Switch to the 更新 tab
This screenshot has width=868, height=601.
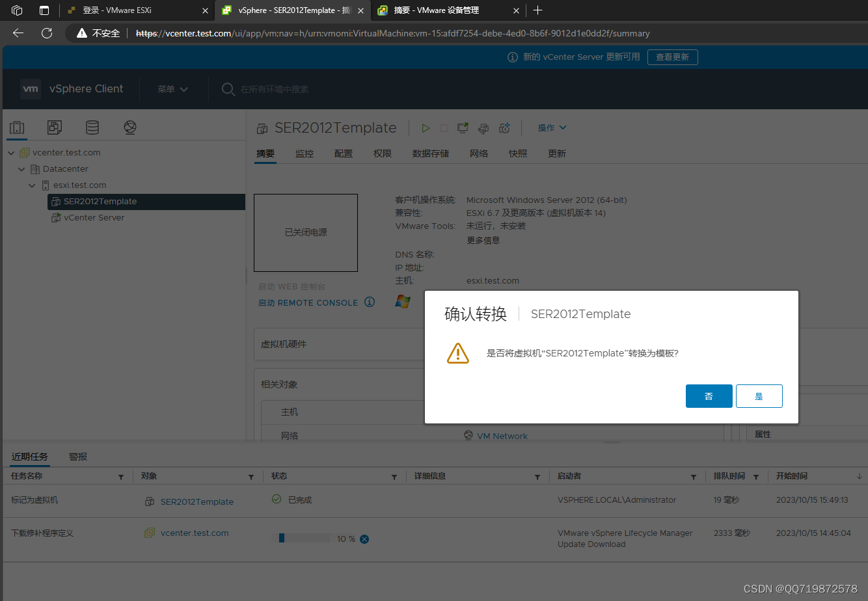[557, 154]
